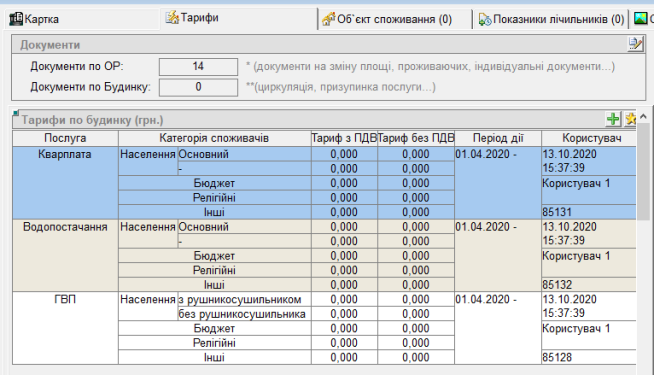Click the Основний cell under Водопостачання
This screenshot has height=375, width=654.
click(244, 227)
